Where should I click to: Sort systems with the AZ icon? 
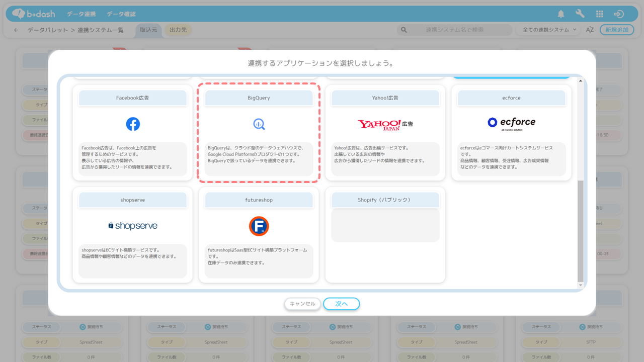[x=590, y=30]
